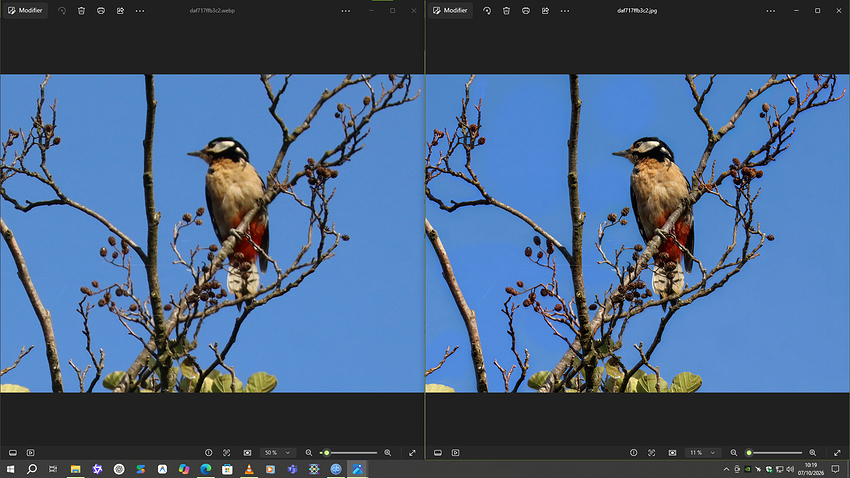Image resolution: width=850 pixels, height=478 pixels.
Task: Show file info in the jpg window
Action: point(634,453)
